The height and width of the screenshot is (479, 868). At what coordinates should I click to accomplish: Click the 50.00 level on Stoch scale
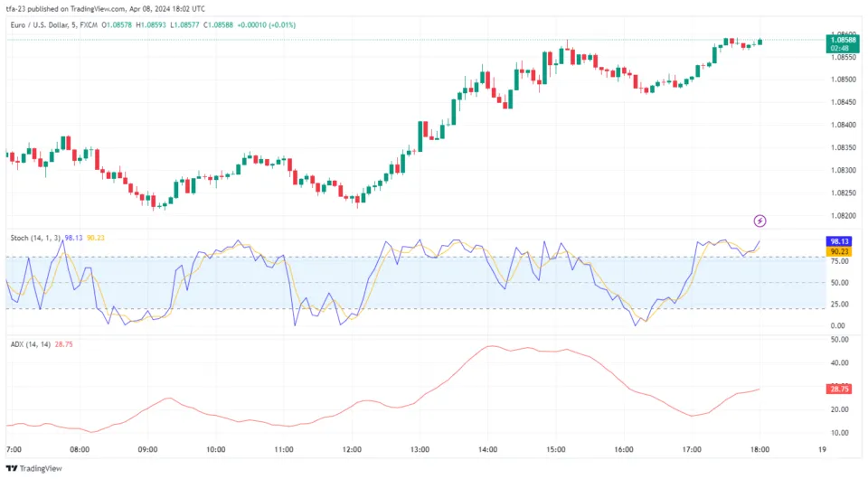(840, 283)
